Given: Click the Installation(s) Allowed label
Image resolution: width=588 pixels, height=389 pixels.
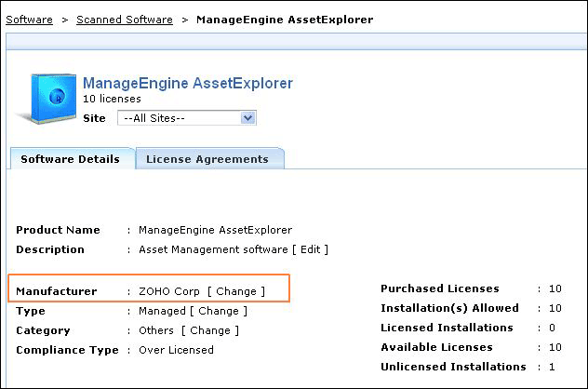Looking at the screenshot, I should (450, 308).
